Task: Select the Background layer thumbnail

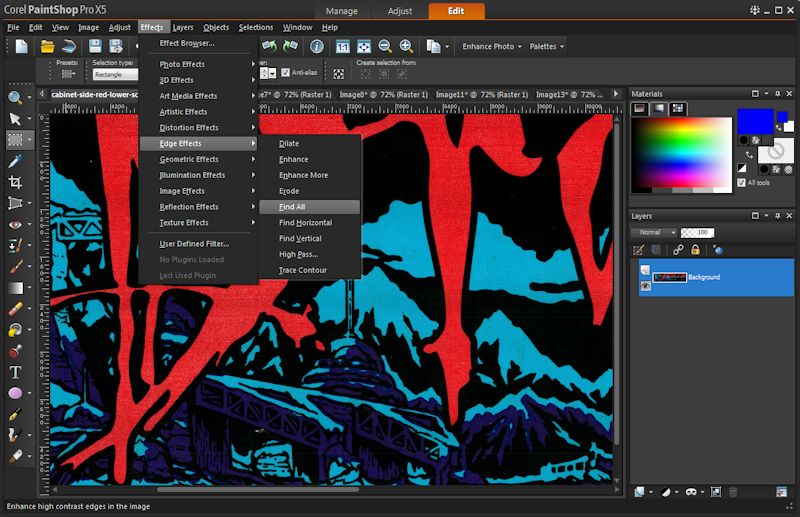Action: click(669, 277)
